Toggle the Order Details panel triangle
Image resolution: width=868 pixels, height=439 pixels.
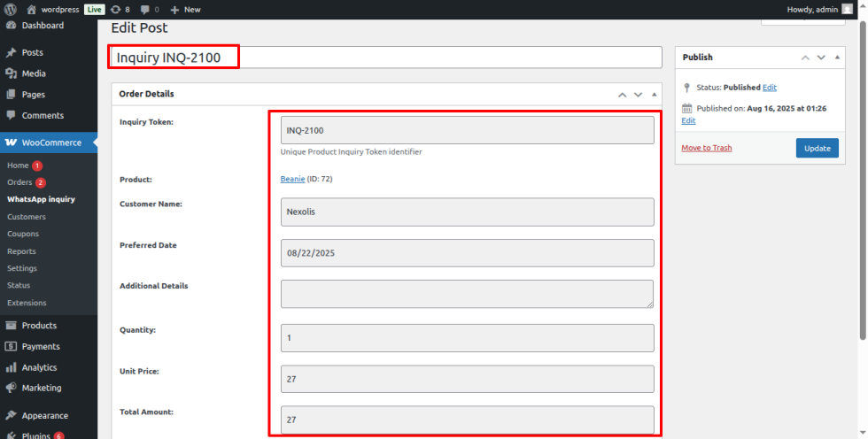(655, 94)
